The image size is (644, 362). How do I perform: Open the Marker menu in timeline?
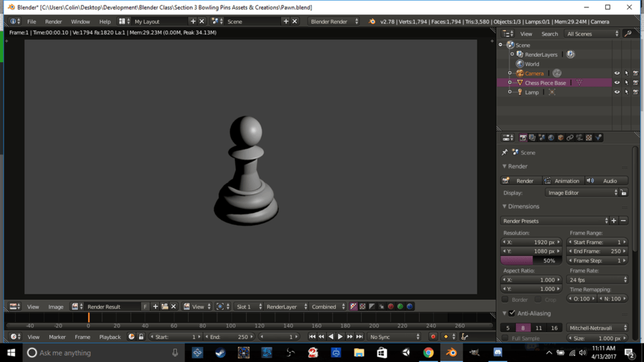point(57,337)
